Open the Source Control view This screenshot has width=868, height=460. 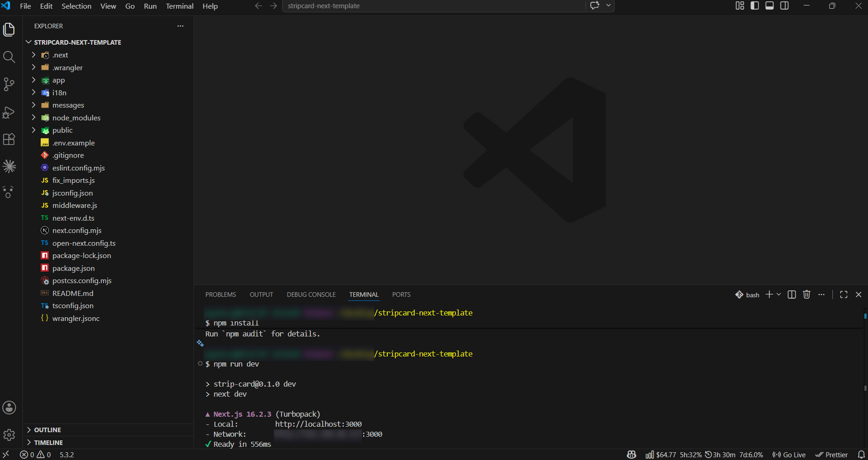[9, 84]
